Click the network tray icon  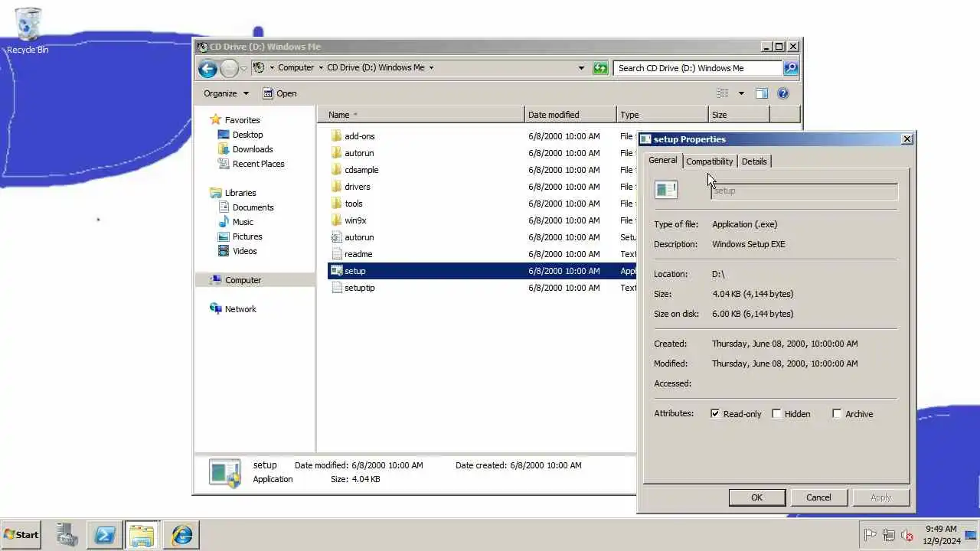pos(889,536)
